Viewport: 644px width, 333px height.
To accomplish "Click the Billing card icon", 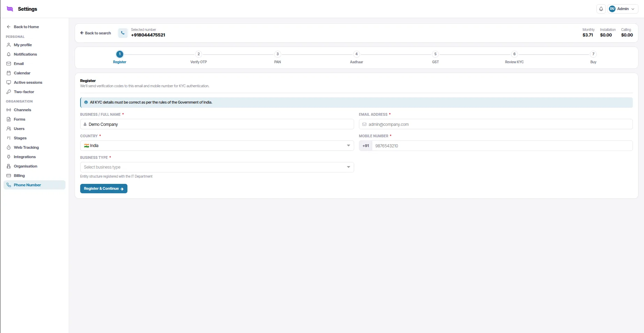I will [x=9, y=176].
